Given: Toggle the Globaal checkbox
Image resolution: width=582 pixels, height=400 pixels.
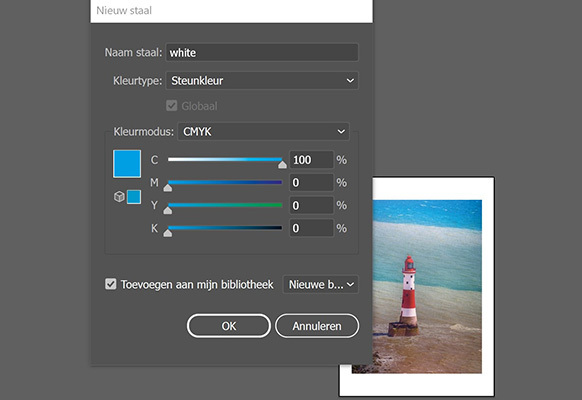Looking at the screenshot, I should coord(171,106).
